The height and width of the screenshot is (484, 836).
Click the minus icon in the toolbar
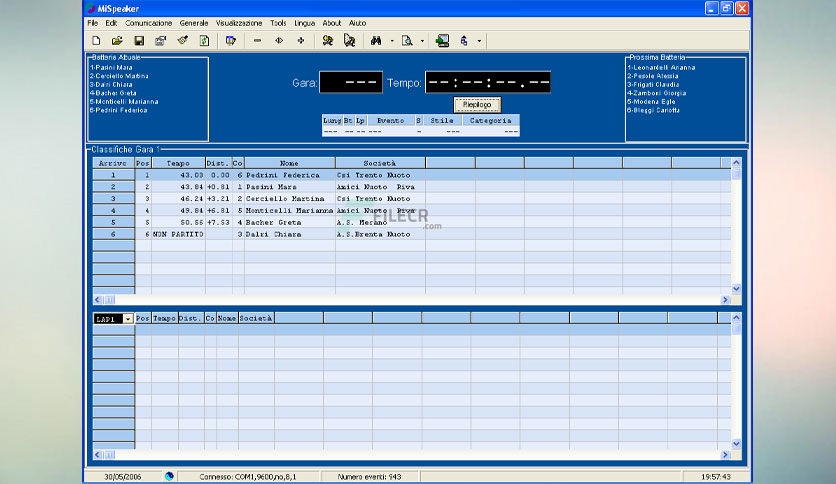258,41
